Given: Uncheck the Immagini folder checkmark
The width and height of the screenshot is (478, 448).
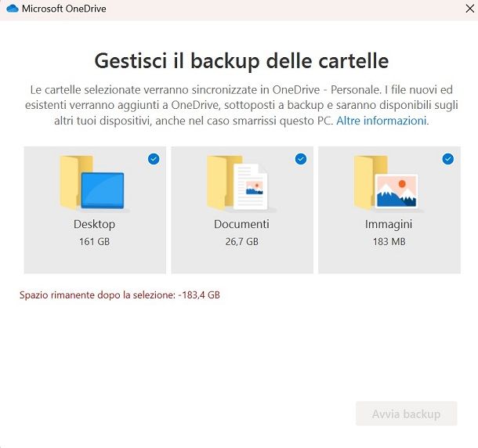Looking at the screenshot, I should 448,159.
